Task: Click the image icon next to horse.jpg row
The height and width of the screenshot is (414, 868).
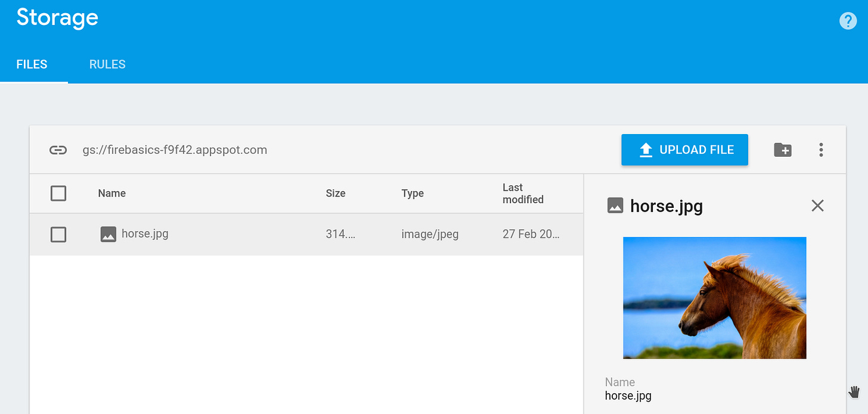Action: click(x=108, y=234)
